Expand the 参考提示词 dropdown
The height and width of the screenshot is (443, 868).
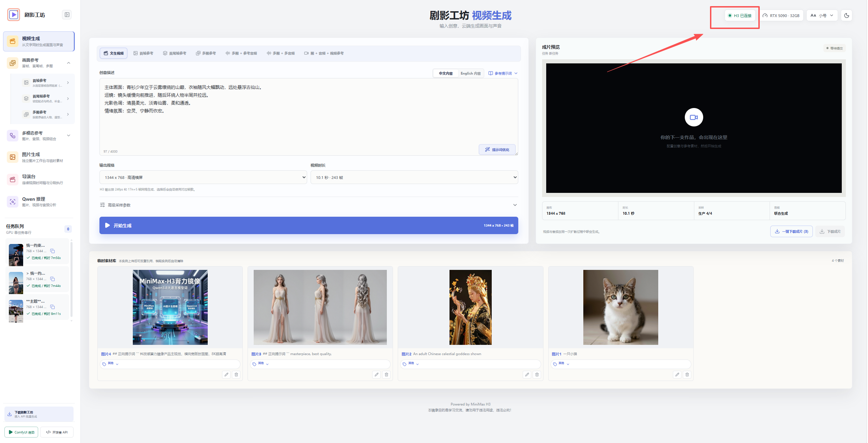click(x=503, y=73)
